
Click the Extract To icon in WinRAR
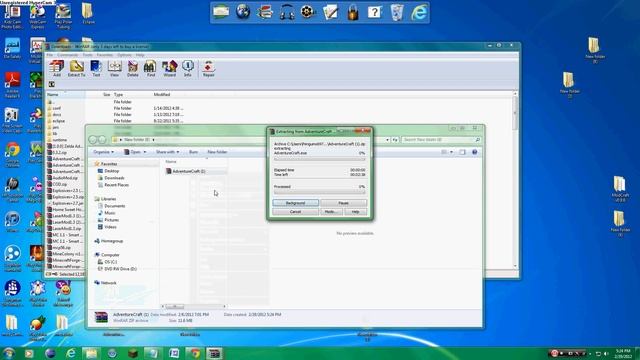tap(76, 68)
